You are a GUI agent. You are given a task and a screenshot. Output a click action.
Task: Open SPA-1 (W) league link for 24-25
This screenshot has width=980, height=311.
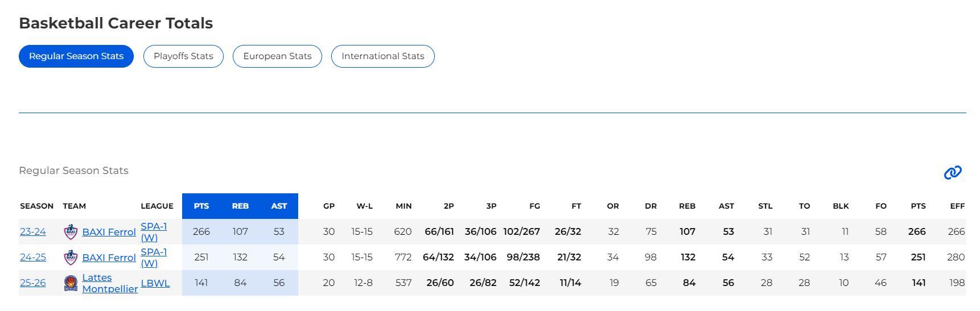click(154, 258)
